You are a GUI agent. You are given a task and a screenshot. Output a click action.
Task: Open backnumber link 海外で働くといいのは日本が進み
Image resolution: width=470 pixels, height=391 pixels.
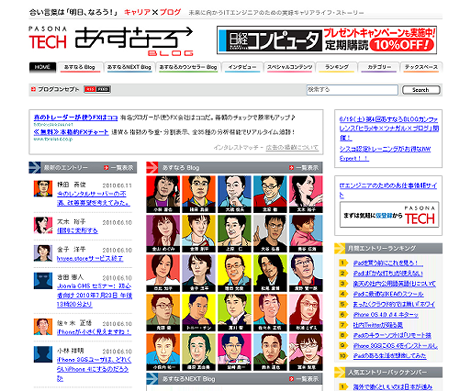coord(393,387)
